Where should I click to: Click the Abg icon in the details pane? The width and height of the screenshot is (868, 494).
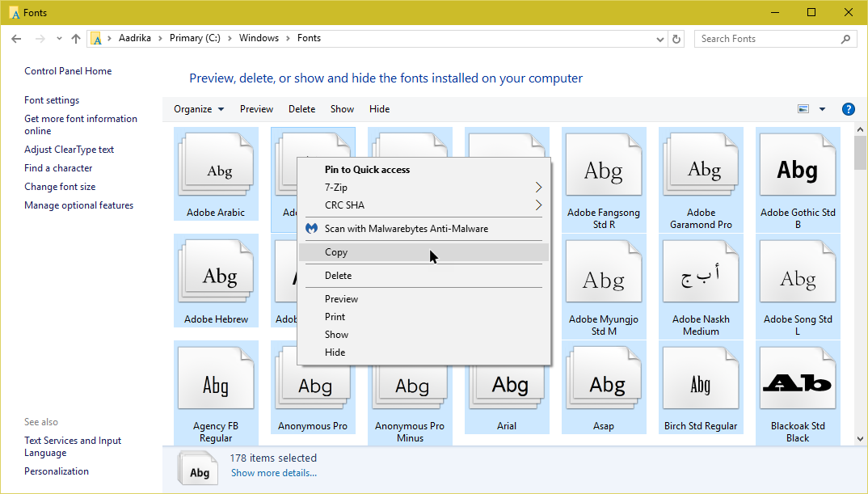pos(197,469)
